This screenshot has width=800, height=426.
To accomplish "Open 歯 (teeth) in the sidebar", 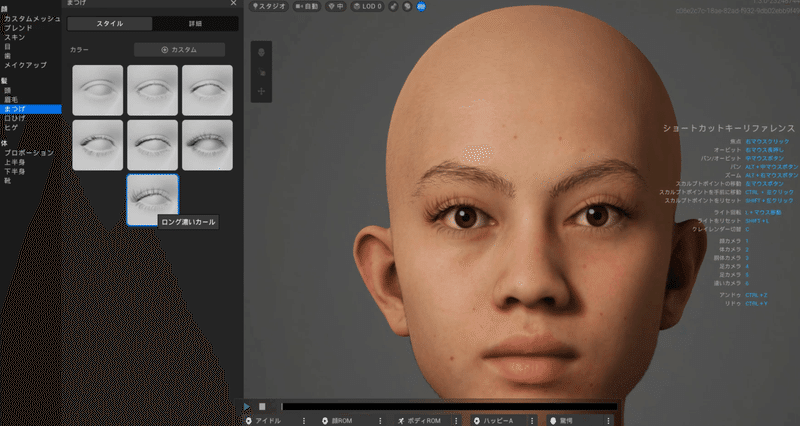I will click(7, 56).
